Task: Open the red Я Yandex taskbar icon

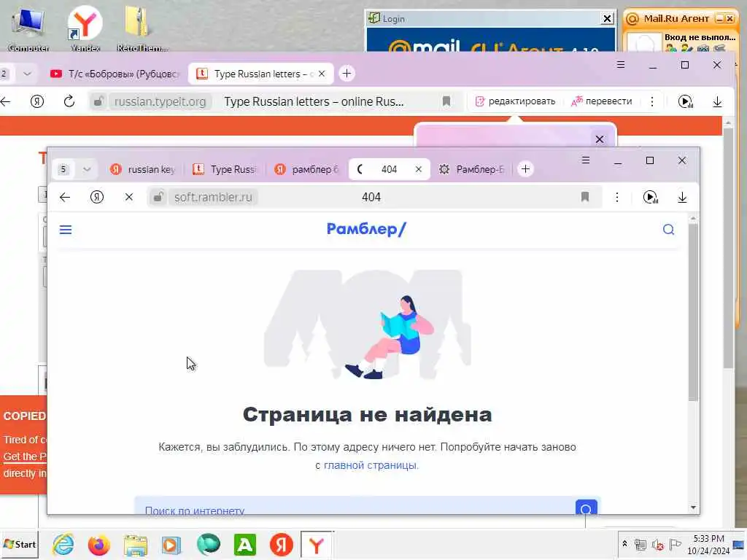Action: pyautogui.click(x=281, y=545)
